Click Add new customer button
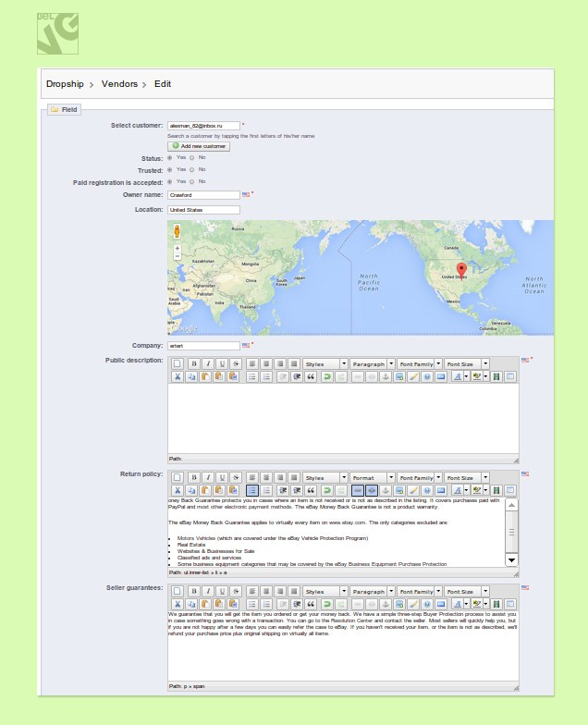 [199, 146]
